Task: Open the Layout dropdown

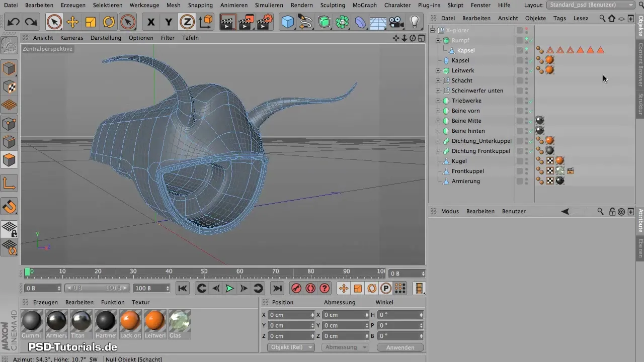Action: point(591,5)
